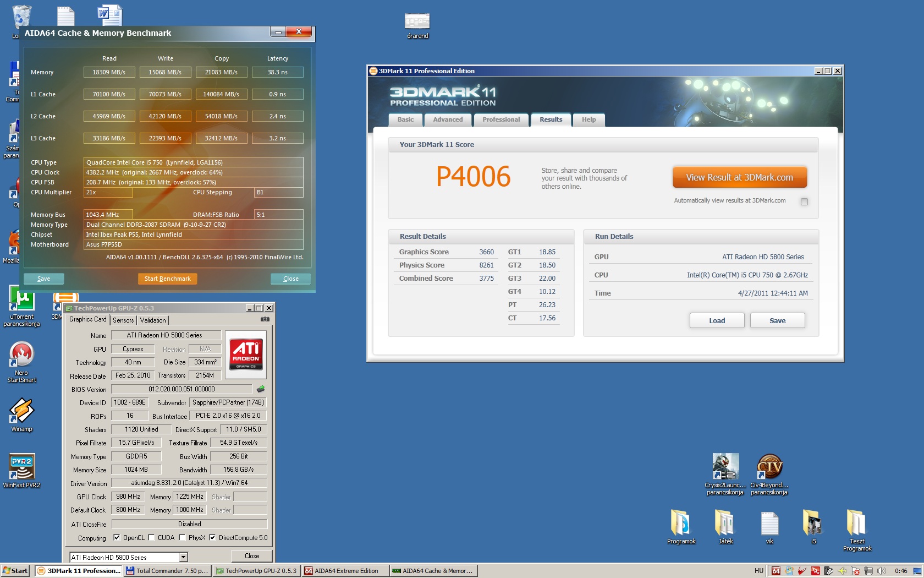
Task: Click View Result at 3DMark.com button
Action: pyautogui.click(x=739, y=177)
